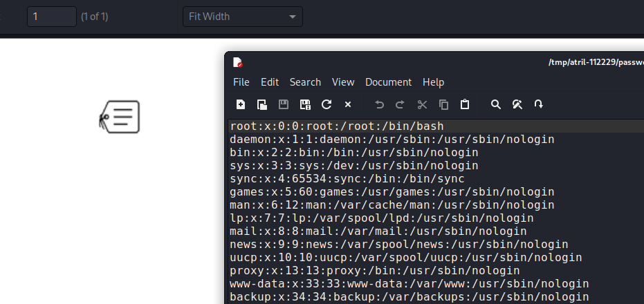644x304 pixels.
Task: Click the Go to Line icon
Action: pyautogui.click(x=538, y=104)
